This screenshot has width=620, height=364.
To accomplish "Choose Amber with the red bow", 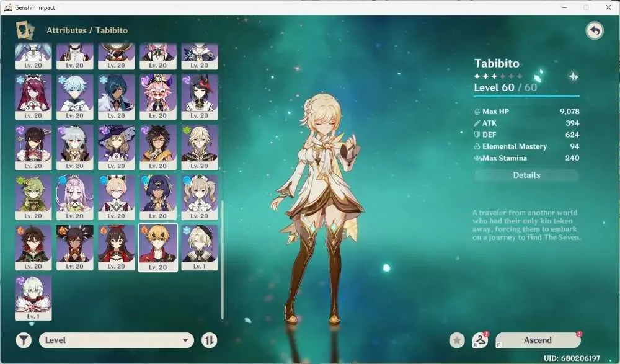I will [117, 247].
